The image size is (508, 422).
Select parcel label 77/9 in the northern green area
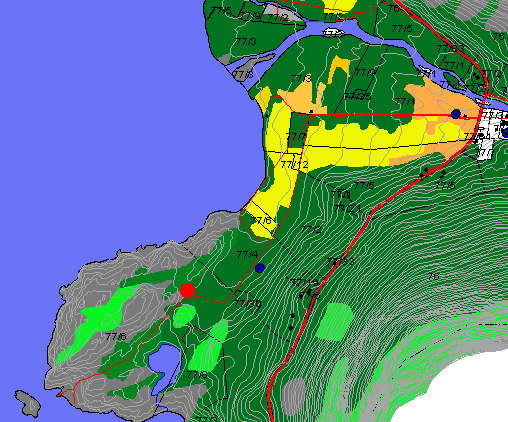[x=365, y=72]
